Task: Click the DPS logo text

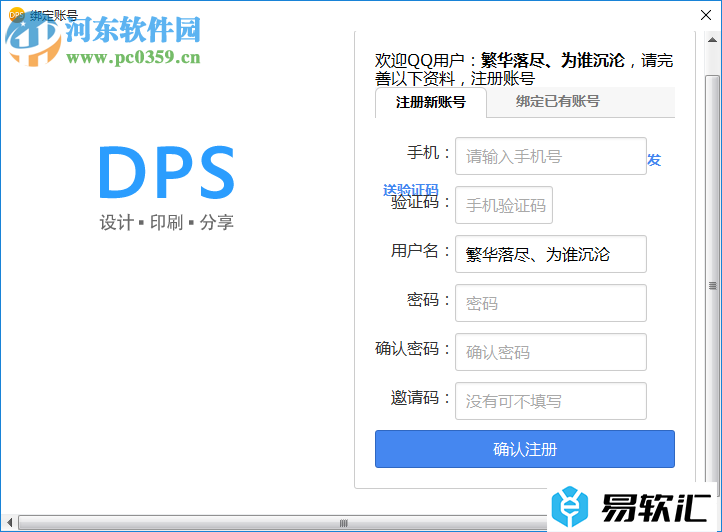Action: click(x=167, y=172)
